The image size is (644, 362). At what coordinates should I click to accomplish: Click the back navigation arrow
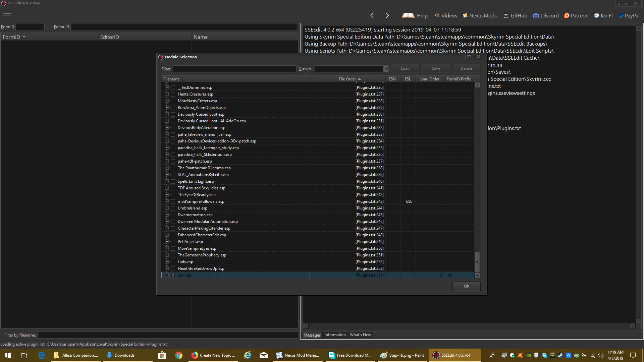(x=372, y=15)
